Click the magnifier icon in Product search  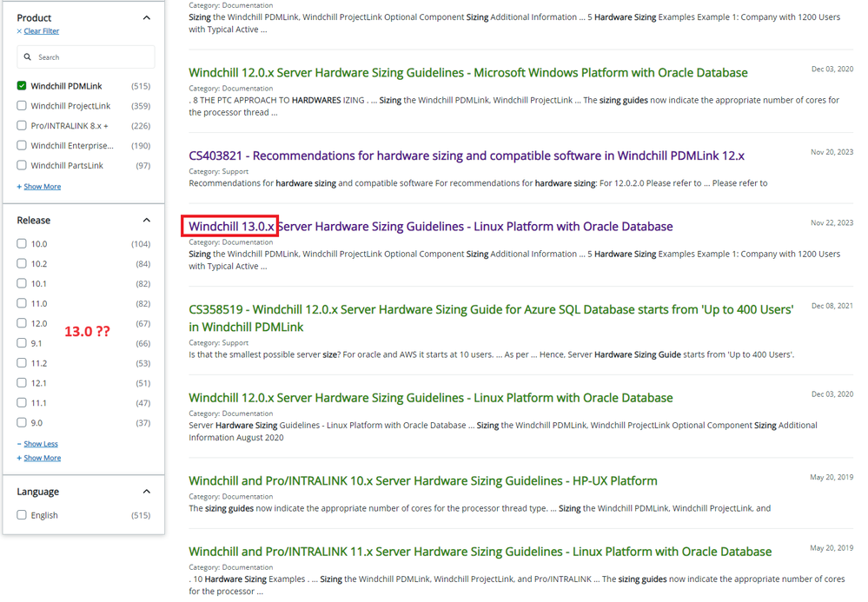point(28,57)
